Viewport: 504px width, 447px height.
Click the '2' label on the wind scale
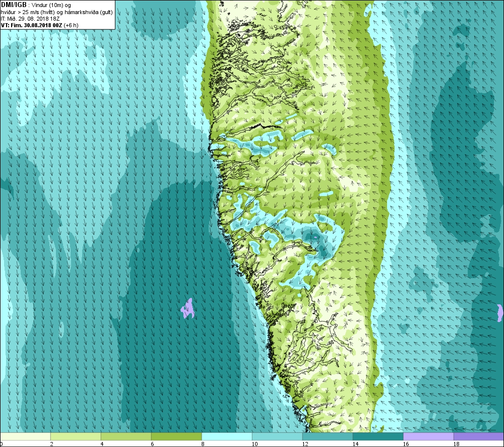[51, 444]
